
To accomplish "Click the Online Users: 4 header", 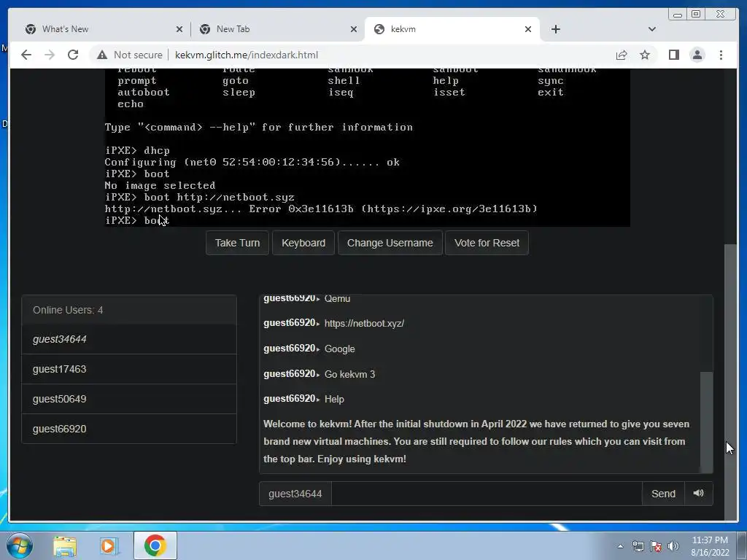I will click(x=129, y=310).
